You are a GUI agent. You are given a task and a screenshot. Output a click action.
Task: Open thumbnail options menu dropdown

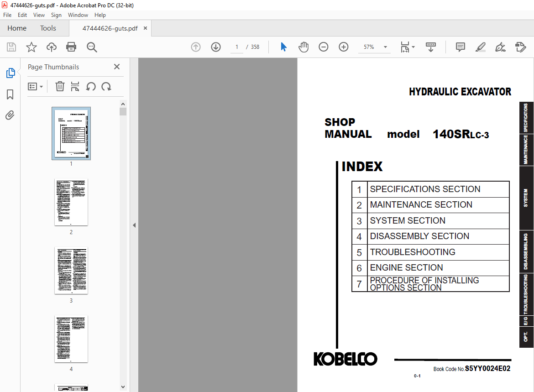[x=35, y=87]
